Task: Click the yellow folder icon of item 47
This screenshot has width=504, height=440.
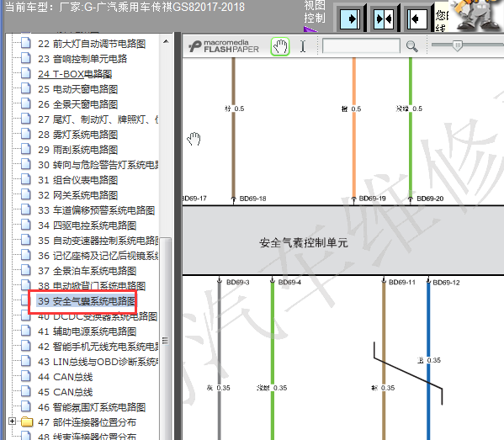Action: tap(27, 421)
